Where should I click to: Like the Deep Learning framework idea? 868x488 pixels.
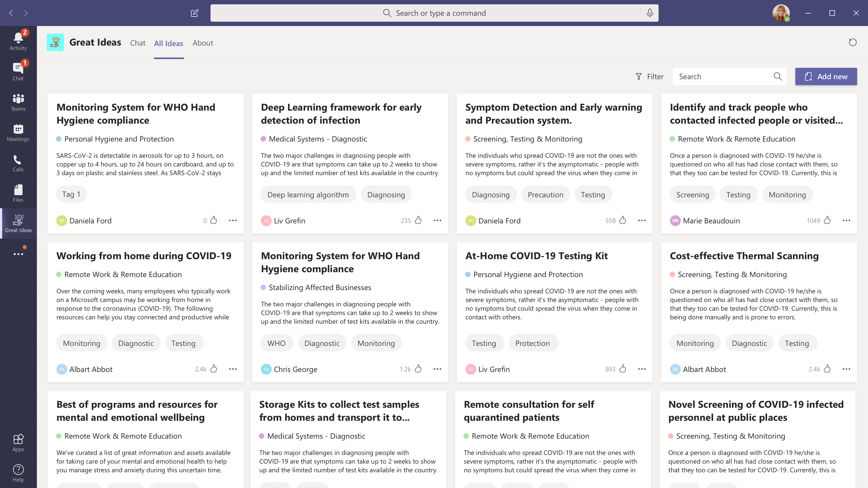418,220
